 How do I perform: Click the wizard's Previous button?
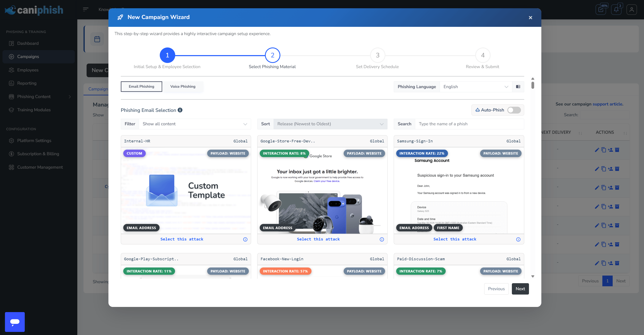coord(496,289)
